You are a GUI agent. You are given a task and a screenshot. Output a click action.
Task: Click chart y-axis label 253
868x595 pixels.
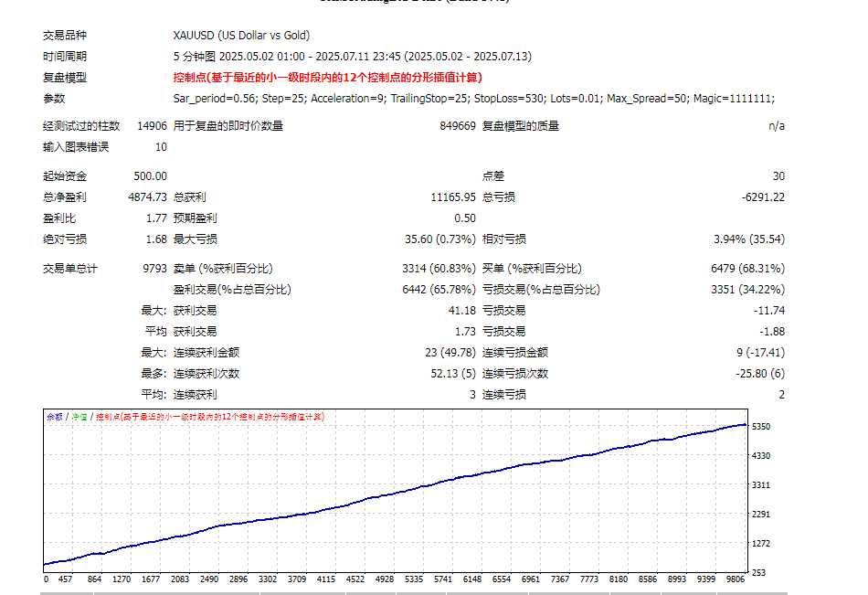[759, 573]
